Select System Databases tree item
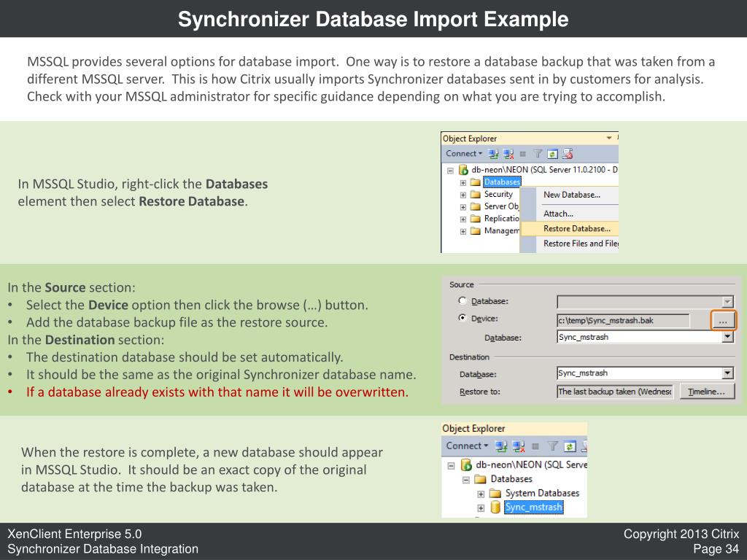 click(x=542, y=493)
